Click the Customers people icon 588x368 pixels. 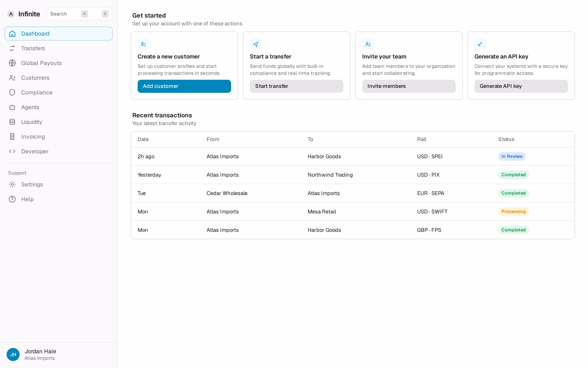click(12, 78)
